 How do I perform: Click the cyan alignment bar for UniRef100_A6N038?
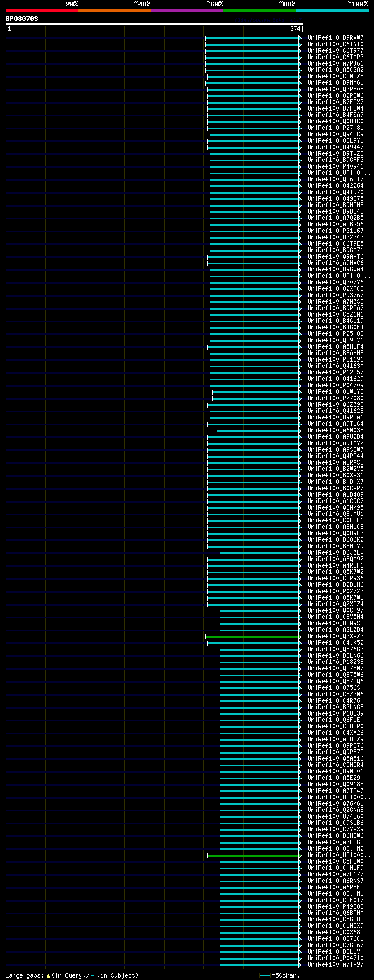pos(259,431)
